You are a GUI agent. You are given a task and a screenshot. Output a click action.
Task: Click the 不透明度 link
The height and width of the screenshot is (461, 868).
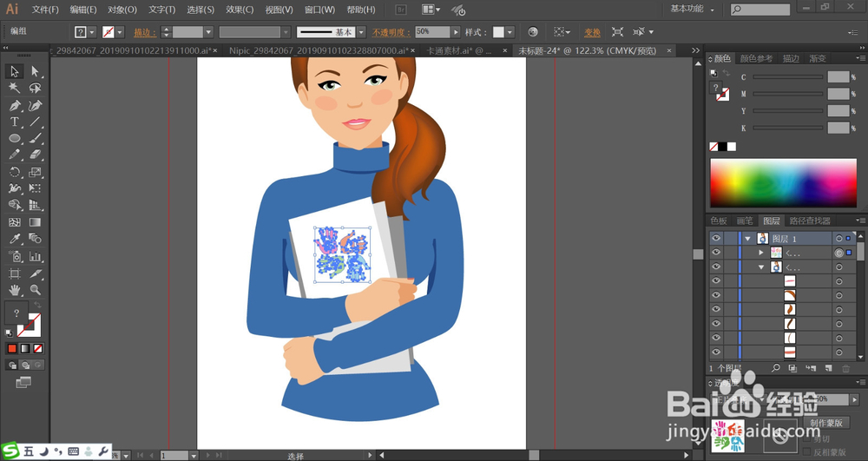[x=392, y=33]
